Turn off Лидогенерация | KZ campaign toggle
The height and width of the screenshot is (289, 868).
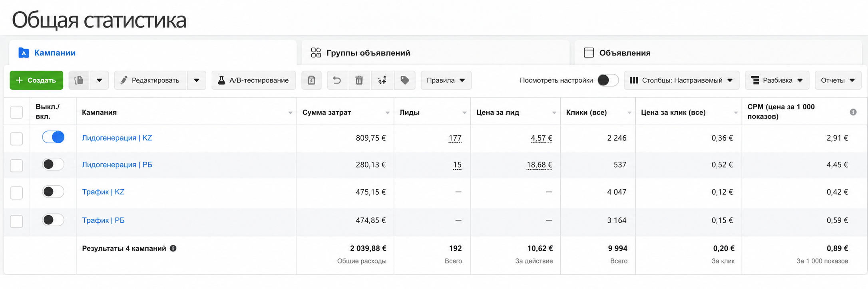point(53,137)
